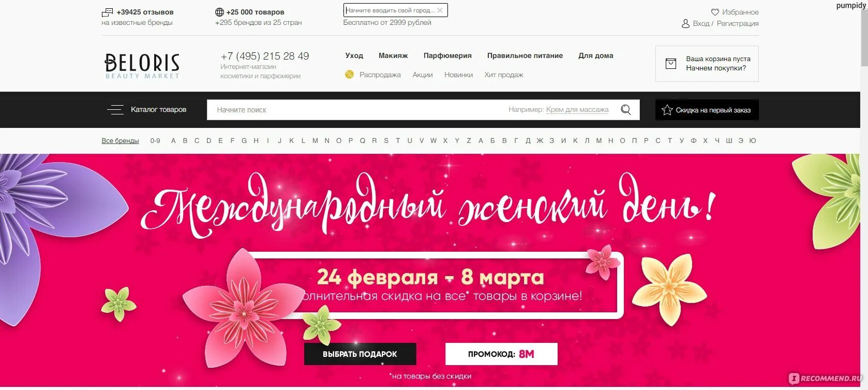The image size is (868, 390).
Task: Open the Парфюмерия category menu
Action: 447,55
